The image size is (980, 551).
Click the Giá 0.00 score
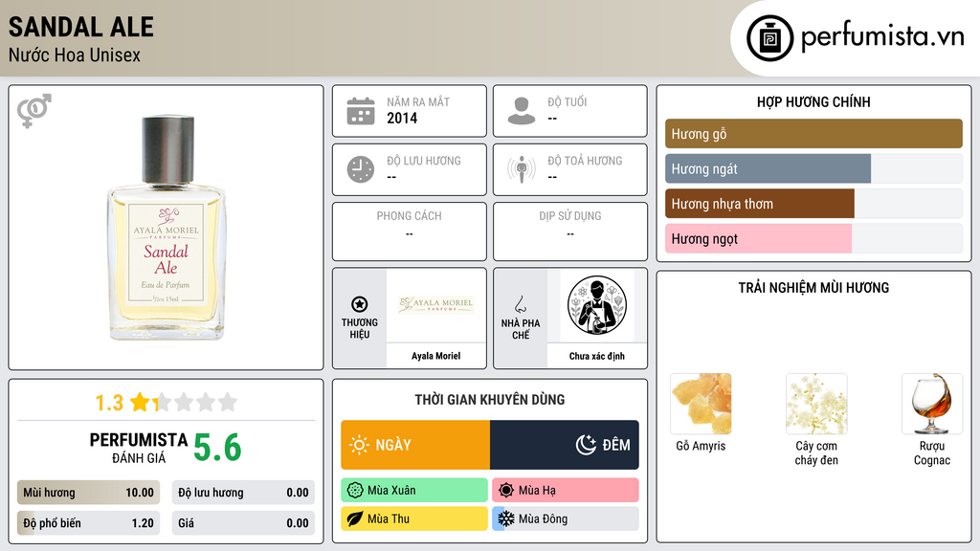[x=243, y=523]
